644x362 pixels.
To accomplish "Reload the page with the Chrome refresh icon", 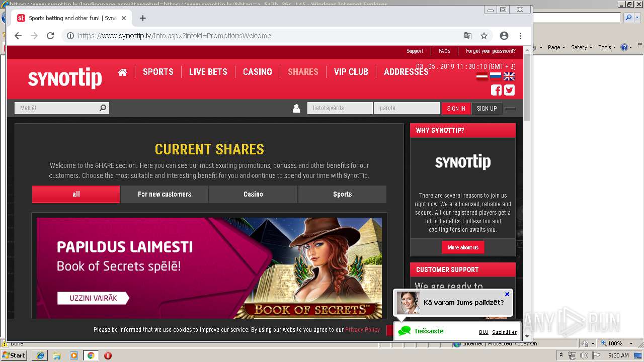I will click(x=50, y=36).
